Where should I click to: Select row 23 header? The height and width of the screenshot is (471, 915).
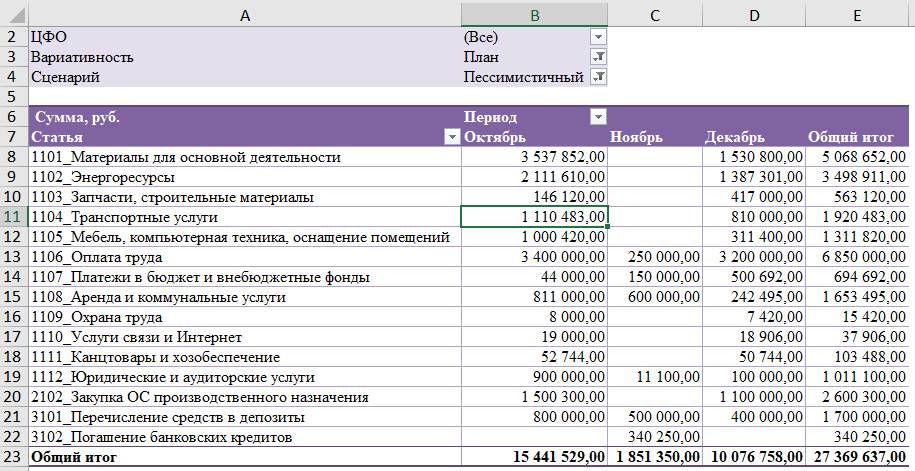[x=13, y=456]
